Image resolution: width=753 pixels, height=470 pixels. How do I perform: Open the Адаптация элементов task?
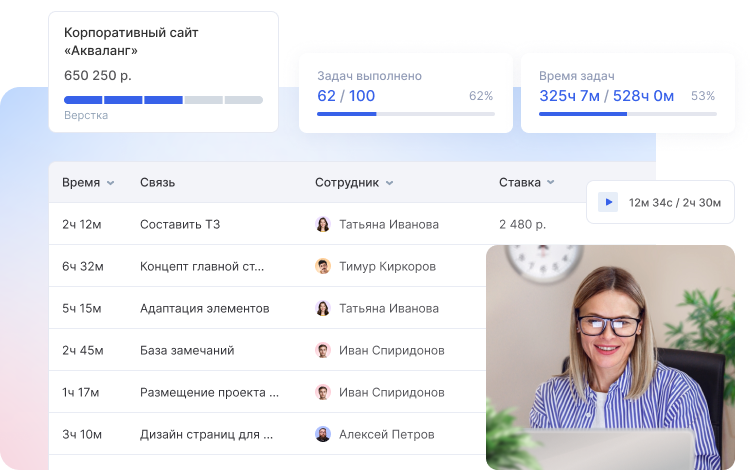point(205,308)
